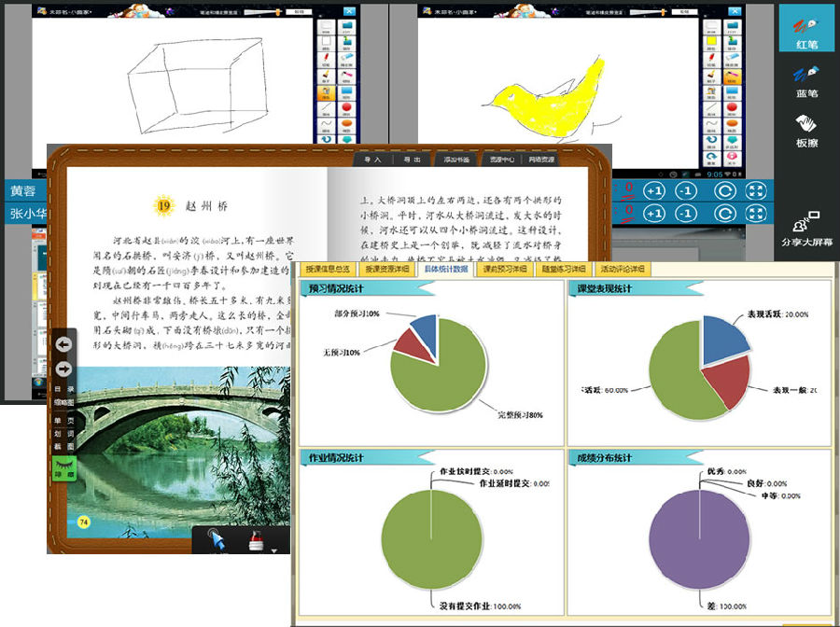
Task: Go to previous page with left arrow
Action: point(64,345)
